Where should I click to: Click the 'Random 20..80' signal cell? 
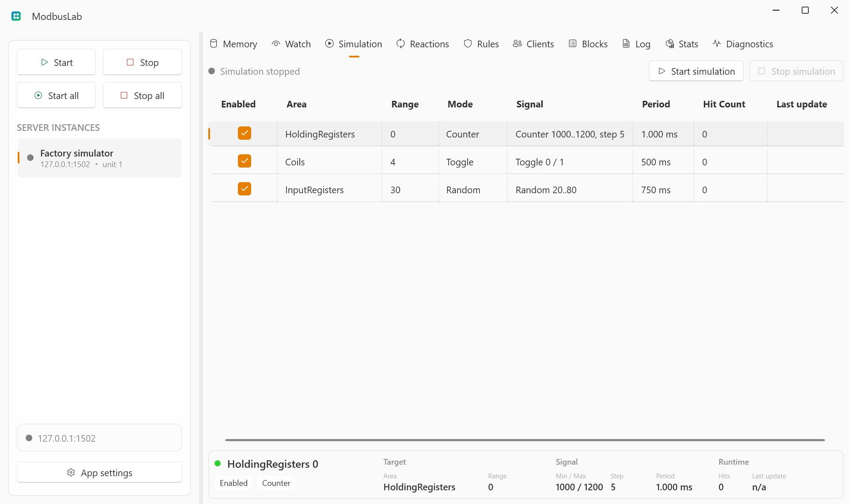(x=570, y=190)
